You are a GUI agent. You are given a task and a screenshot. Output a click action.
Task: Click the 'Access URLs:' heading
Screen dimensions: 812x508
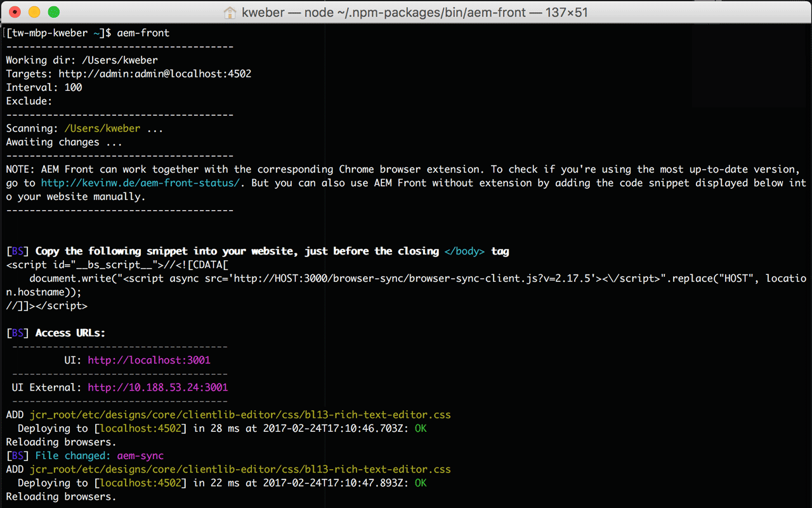(x=70, y=333)
